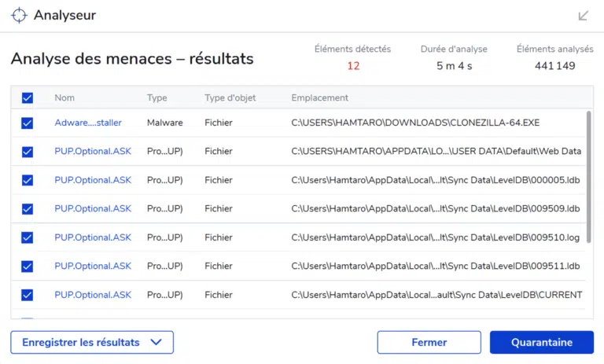Deselect the 000005.ldb threat checkbox
Image resolution: width=604 pixels, height=364 pixels.
coord(28,180)
